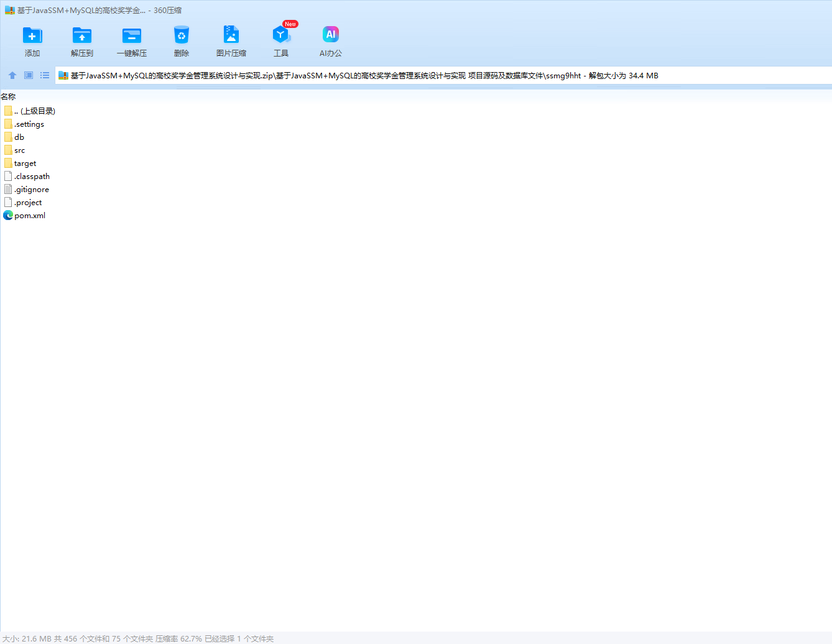832x644 pixels.
Task: Select the src folder icon
Action: click(8, 150)
